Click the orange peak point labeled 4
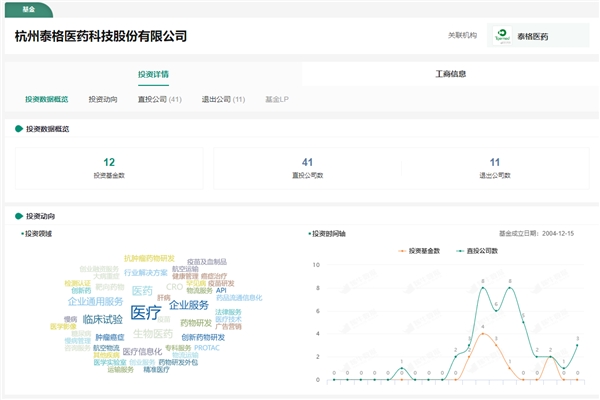This screenshot has height=400, width=600. pos(483,333)
